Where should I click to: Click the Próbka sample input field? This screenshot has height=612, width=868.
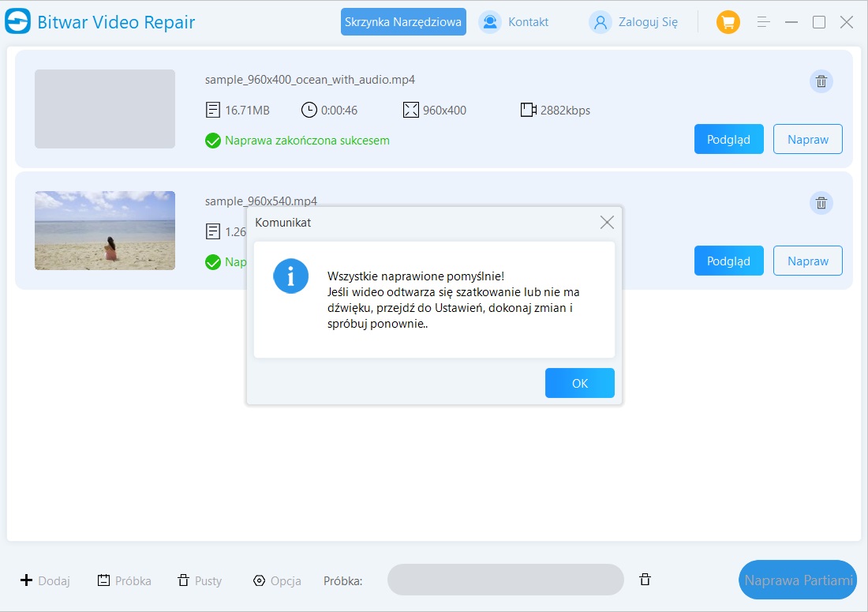tap(505, 580)
